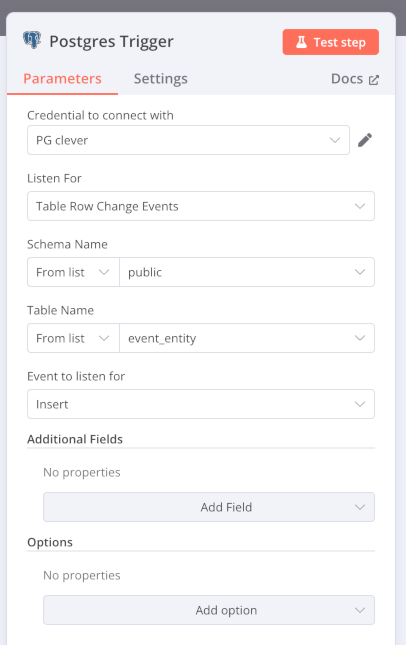The image size is (406, 645).
Task: Open the public schema dropdown
Action: point(247,272)
